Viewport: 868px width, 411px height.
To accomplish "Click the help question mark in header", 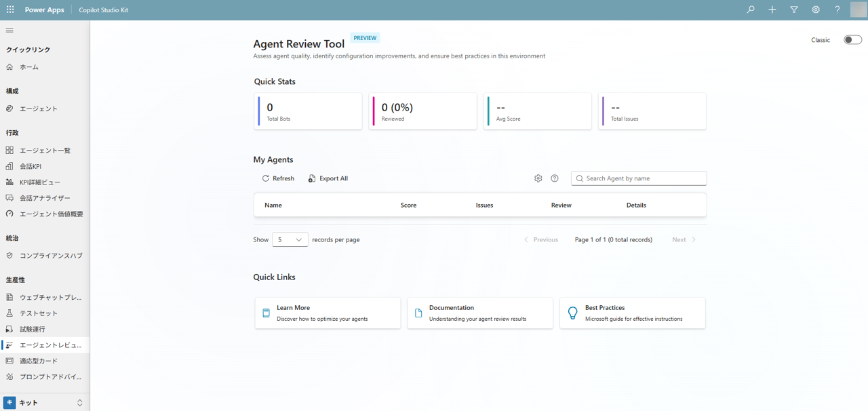I will point(837,9).
